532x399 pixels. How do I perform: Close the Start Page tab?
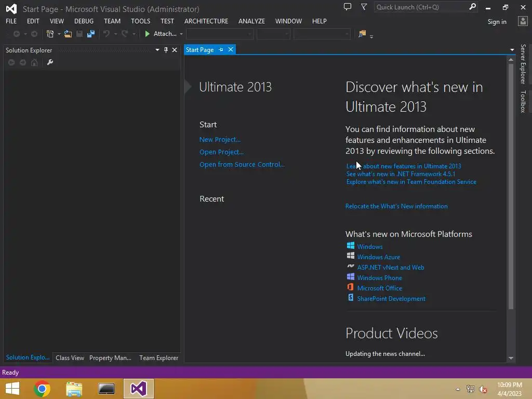pos(231,49)
